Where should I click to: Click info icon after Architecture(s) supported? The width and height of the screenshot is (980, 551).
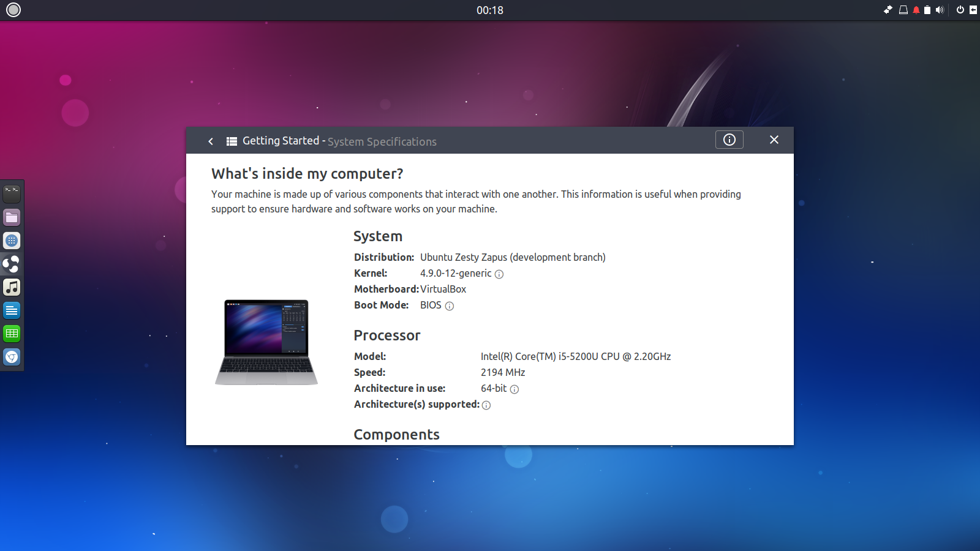486,405
